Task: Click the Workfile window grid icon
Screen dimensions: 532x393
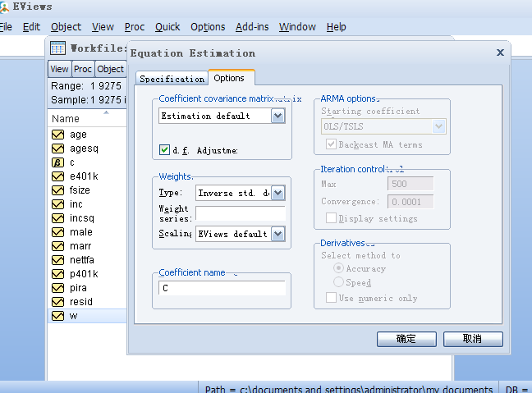Action: pos(57,48)
